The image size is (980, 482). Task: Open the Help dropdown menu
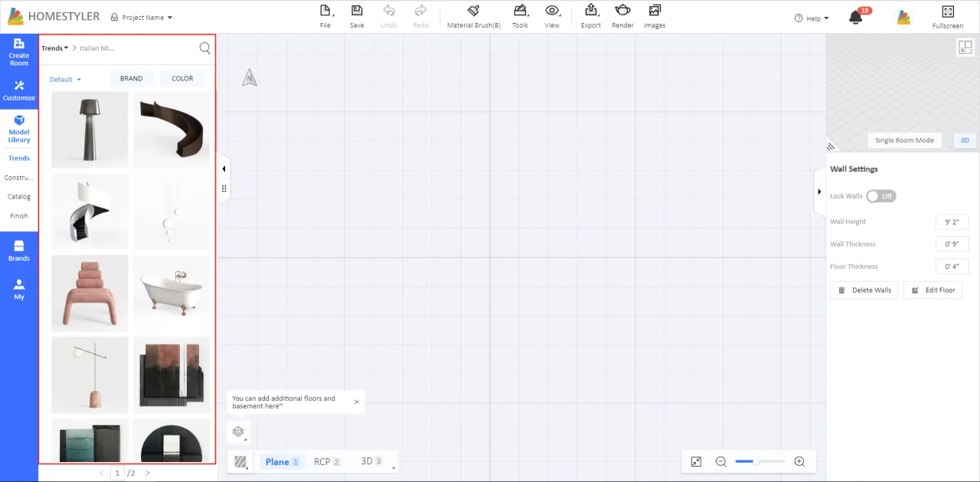click(x=812, y=18)
